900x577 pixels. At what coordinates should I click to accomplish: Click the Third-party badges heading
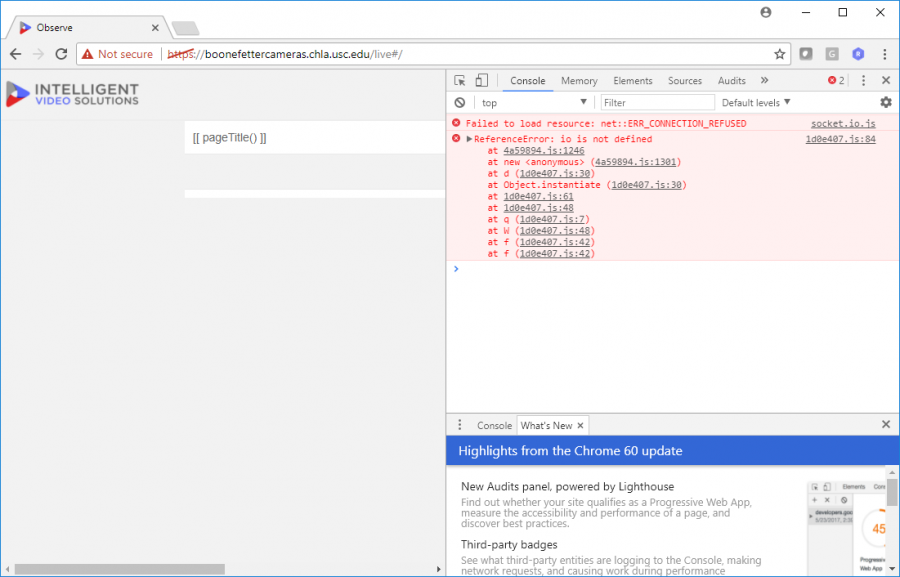509,544
